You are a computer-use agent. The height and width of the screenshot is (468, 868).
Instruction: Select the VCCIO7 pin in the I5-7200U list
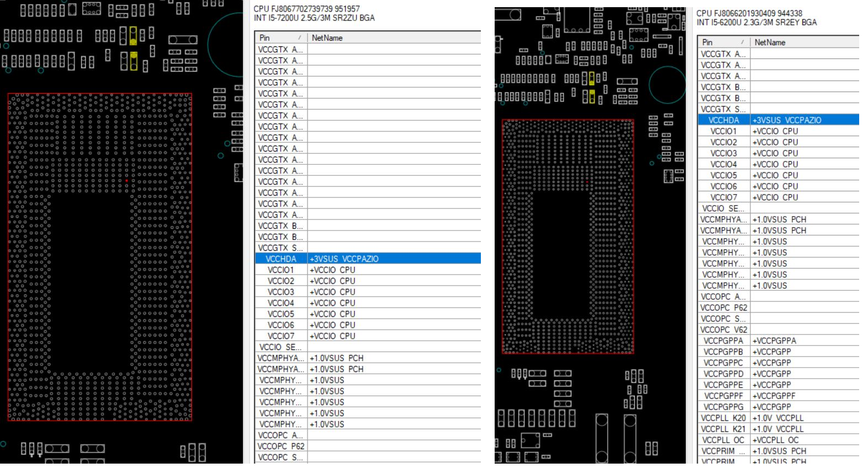pyautogui.click(x=281, y=336)
